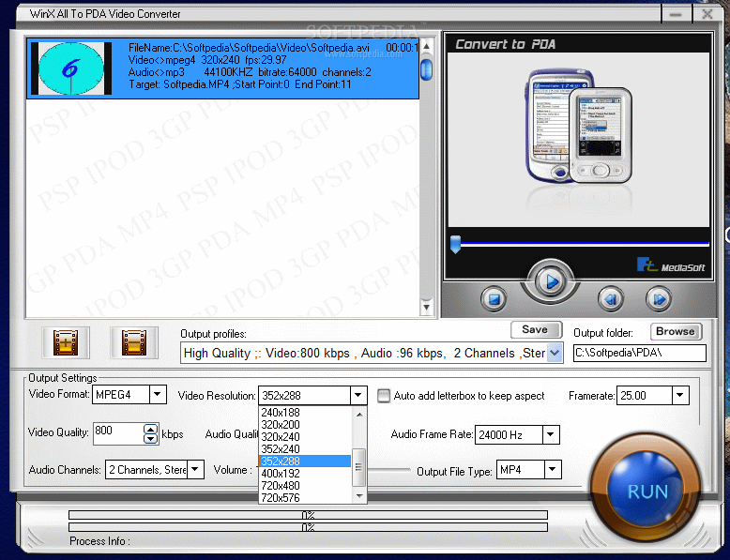Open the Video Format dropdown
Screen dimensions: 730x560
158,394
